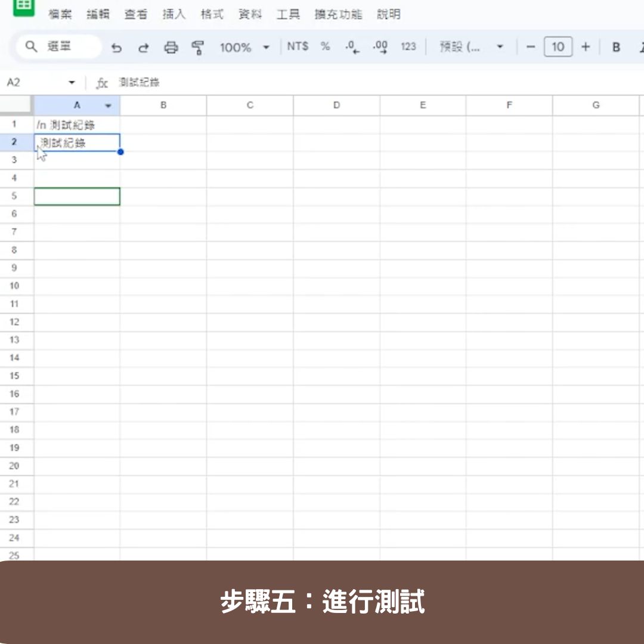Decrease decimal places
644x644 pixels.
(352, 47)
